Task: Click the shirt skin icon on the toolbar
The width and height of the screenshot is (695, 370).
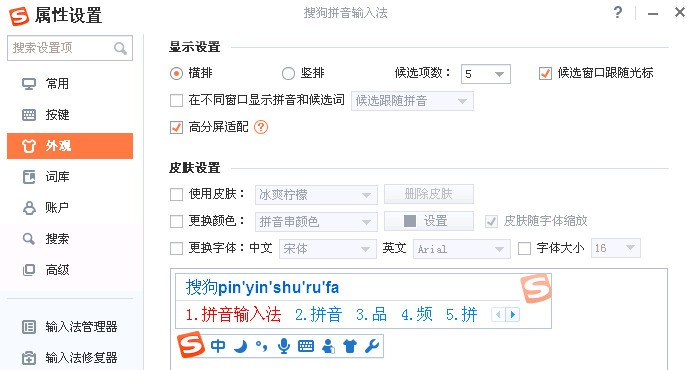Action: (350, 346)
